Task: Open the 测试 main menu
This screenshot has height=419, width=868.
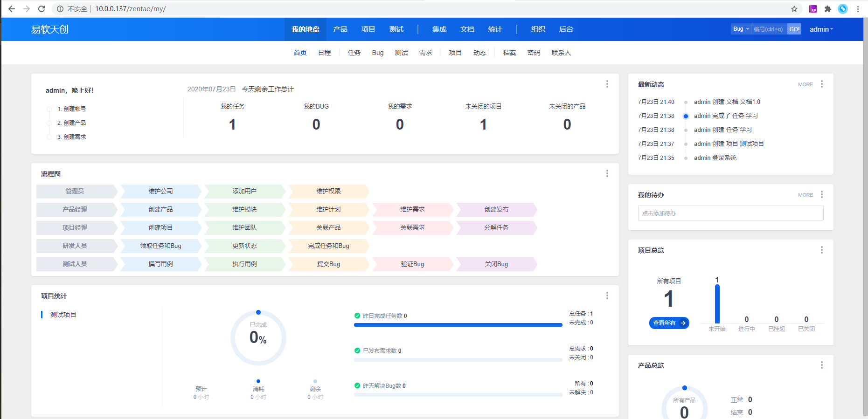Action: point(396,29)
